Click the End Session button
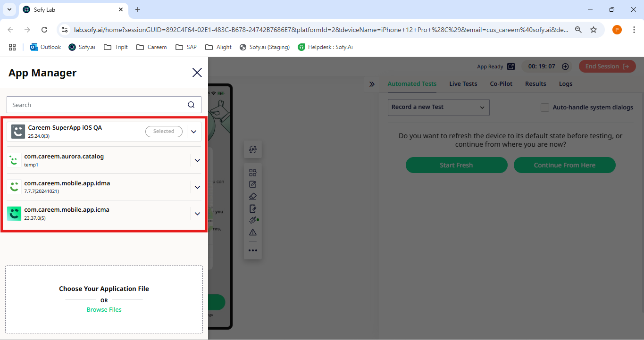The image size is (644, 340). pos(607,66)
